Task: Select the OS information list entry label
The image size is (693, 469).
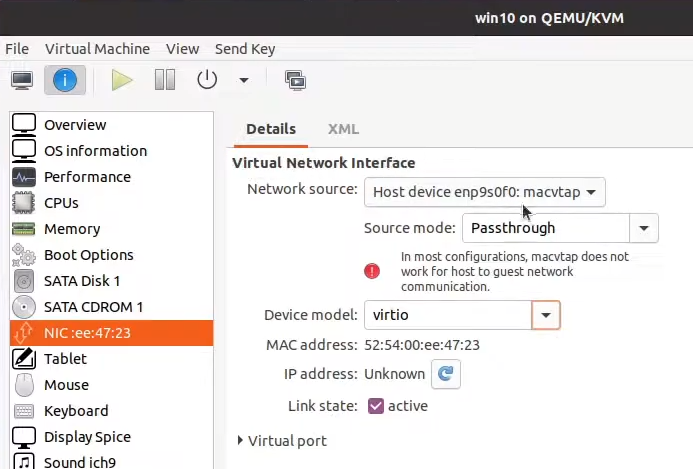Action: 95,151
